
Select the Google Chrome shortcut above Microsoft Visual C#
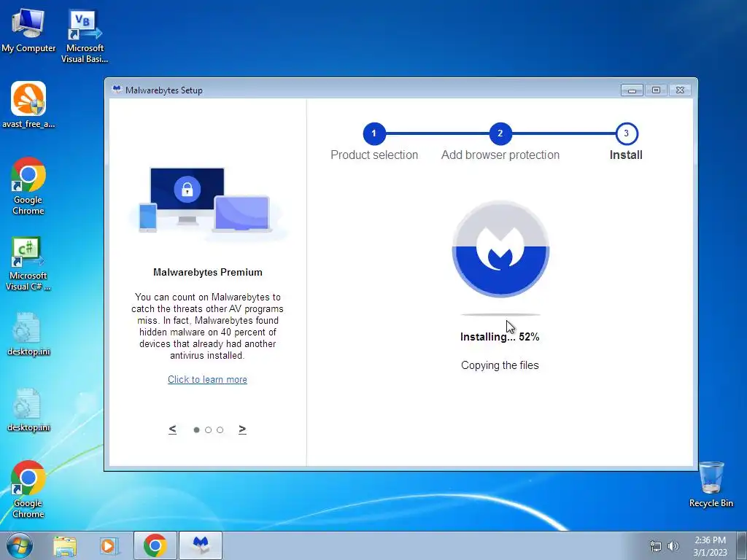pos(28,187)
